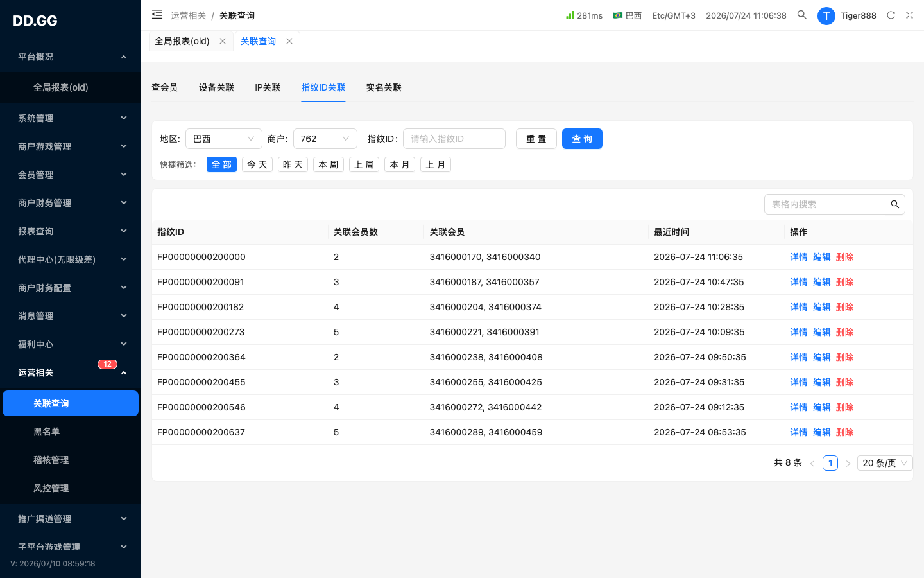Collapse the sidebar menu icon

(157, 14)
